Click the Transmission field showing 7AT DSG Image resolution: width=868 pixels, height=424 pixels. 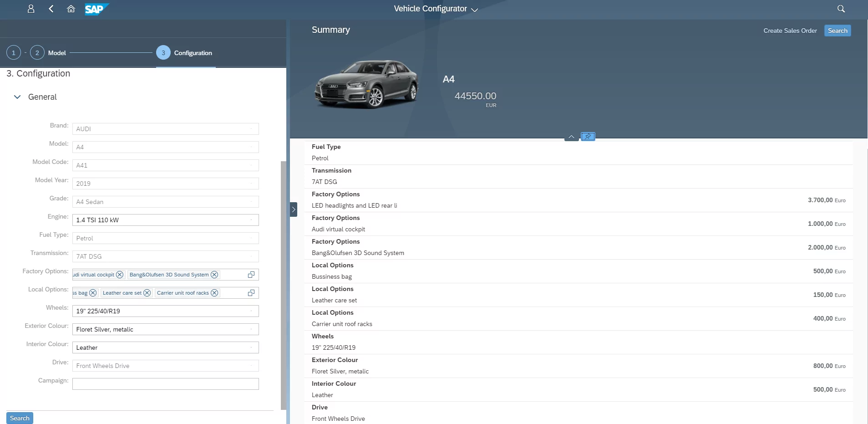(x=166, y=256)
